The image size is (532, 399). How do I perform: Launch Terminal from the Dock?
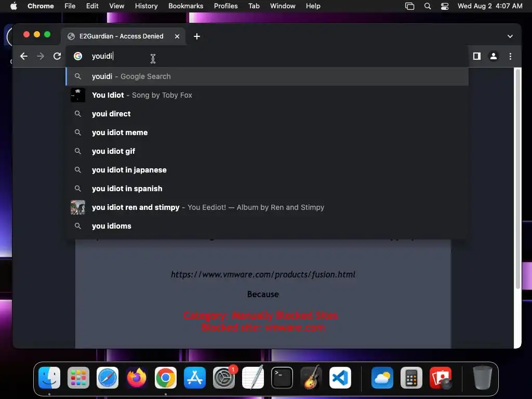(282, 378)
